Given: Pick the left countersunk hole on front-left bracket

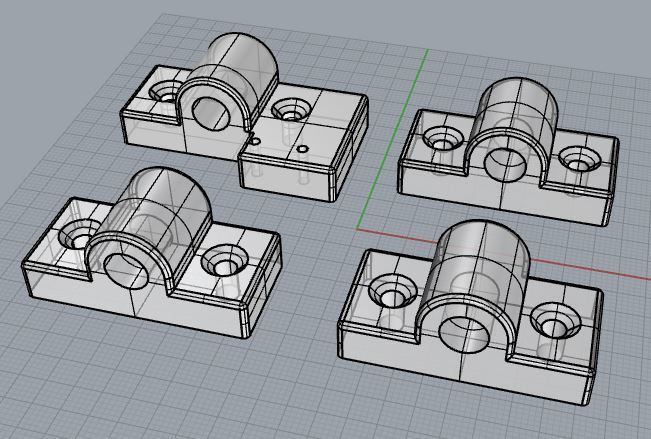Looking at the screenshot, I should click(x=79, y=235).
